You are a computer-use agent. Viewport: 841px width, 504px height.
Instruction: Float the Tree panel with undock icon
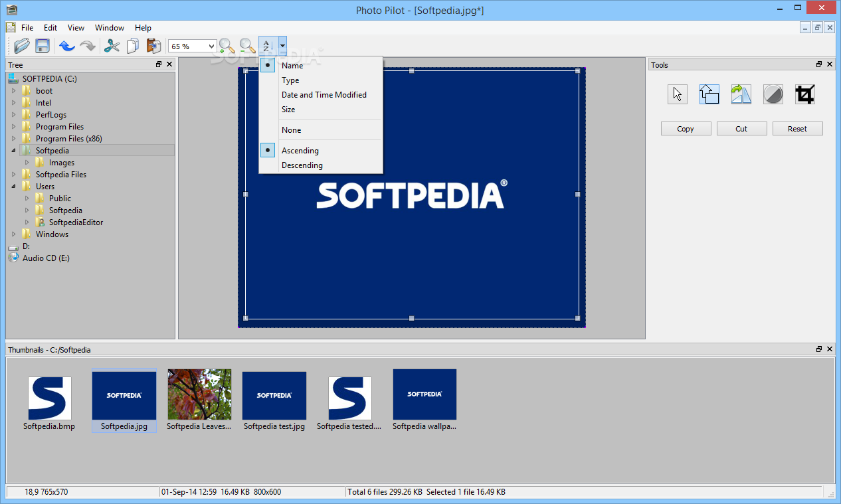pyautogui.click(x=159, y=64)
